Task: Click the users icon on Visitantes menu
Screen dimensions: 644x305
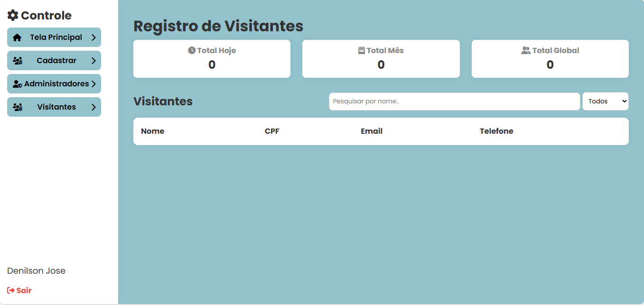Action: pos(18,107)
